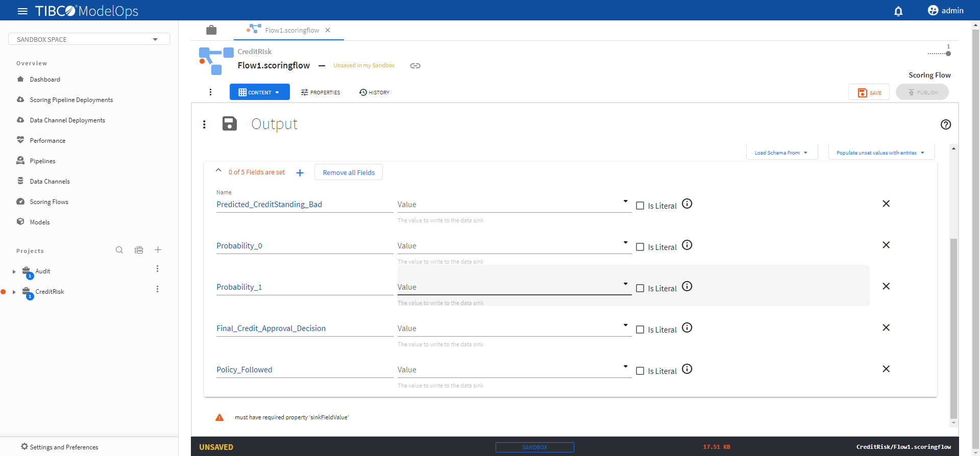
Task: Remove the Probability_1 field
Action: coord(886,286)
